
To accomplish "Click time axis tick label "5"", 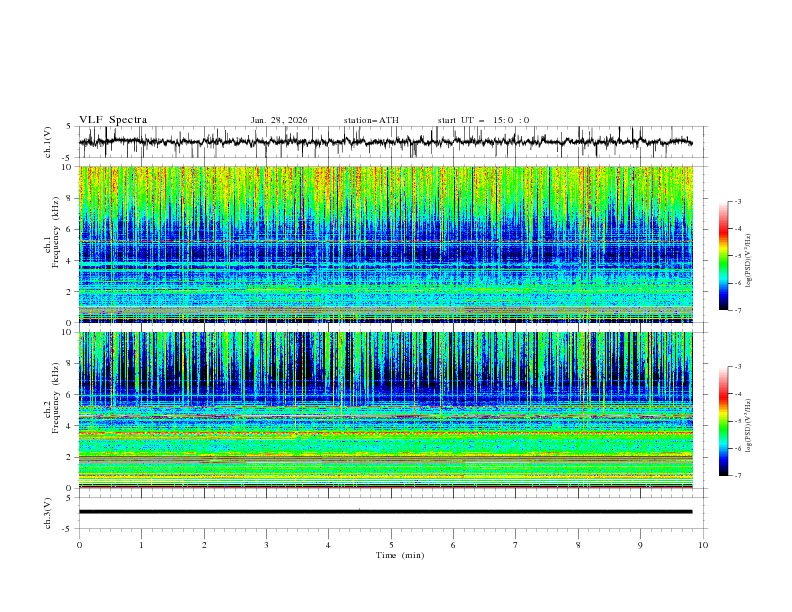I will click(x=391, y=545).
